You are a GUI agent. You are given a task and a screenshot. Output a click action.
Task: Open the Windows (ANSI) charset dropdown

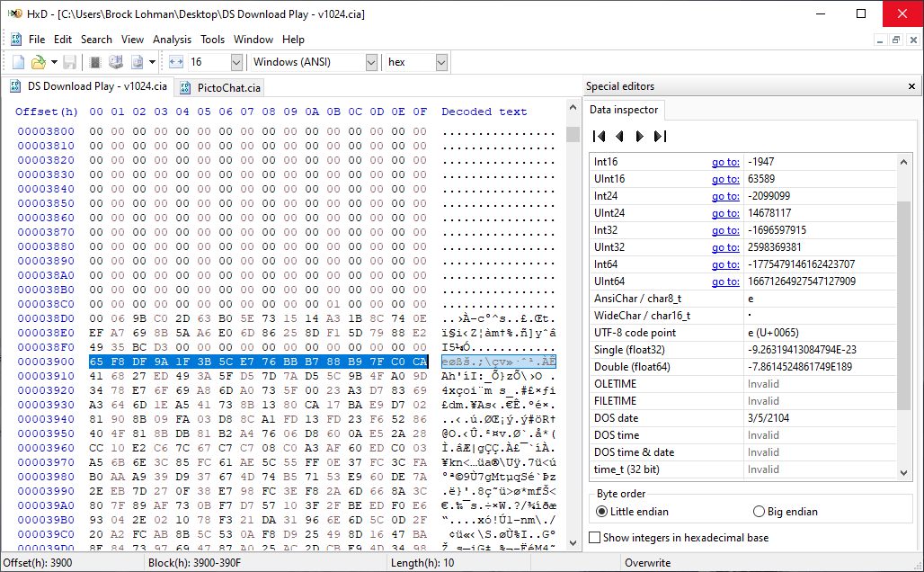371,62
